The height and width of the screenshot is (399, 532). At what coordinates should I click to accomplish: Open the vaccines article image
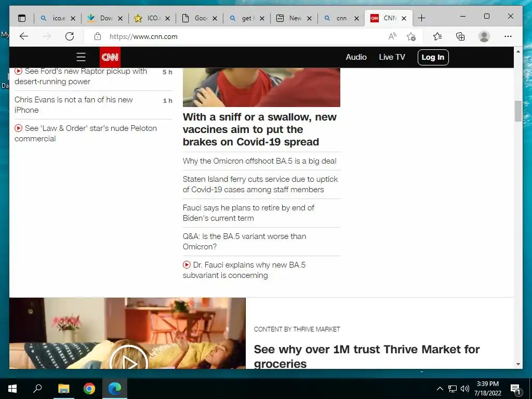[x=261, y=87]
